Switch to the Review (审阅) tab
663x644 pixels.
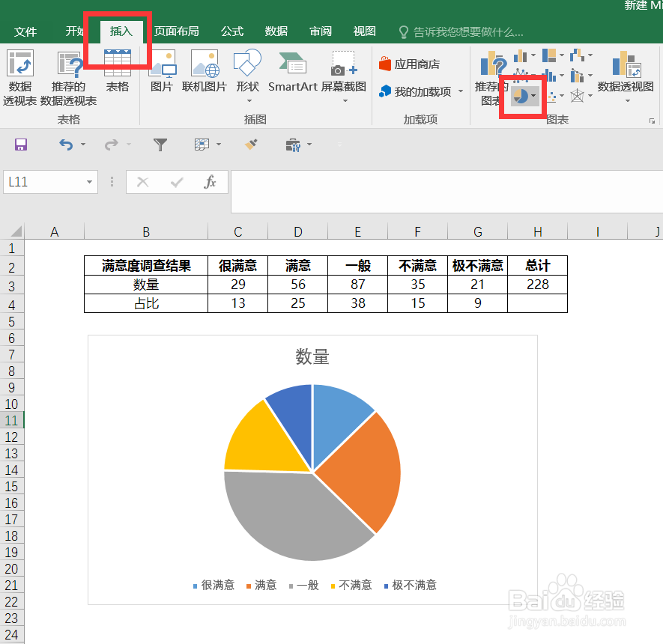tap(321, 31)
